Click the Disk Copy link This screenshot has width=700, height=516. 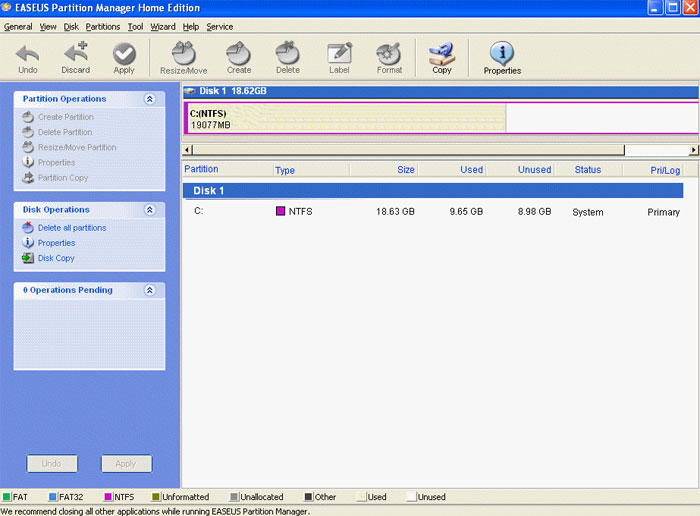(x=56, y=258)
